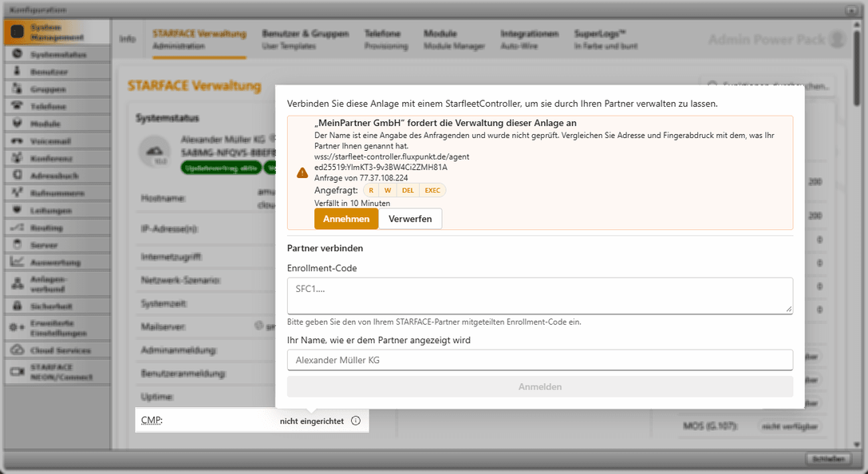868x474 pixels.
Task: Click the Schließen button
Action: [x=829, y=459]
